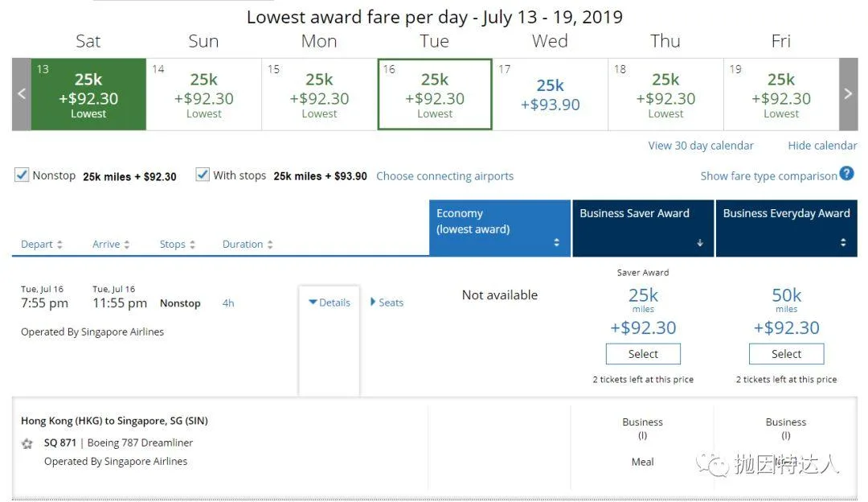Go to next week of award fares

click(x=848, y=94)
